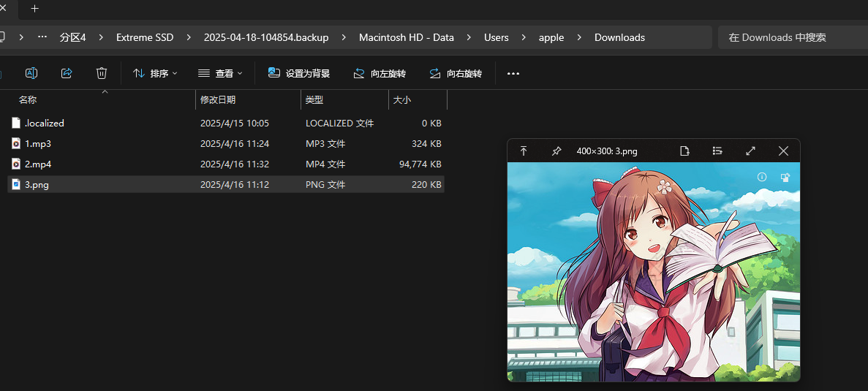Click the LOCALIZED 文件 type cell

340,124
